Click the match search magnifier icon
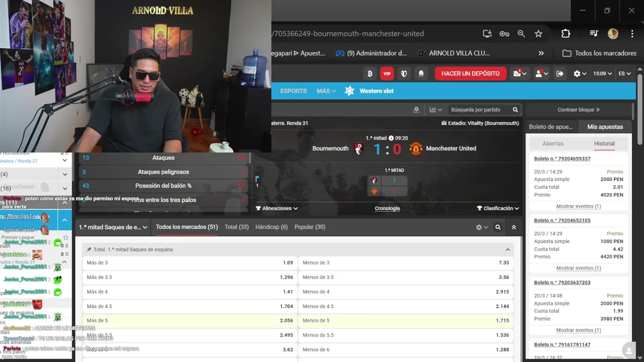644x362 pixels. (515, 110)
